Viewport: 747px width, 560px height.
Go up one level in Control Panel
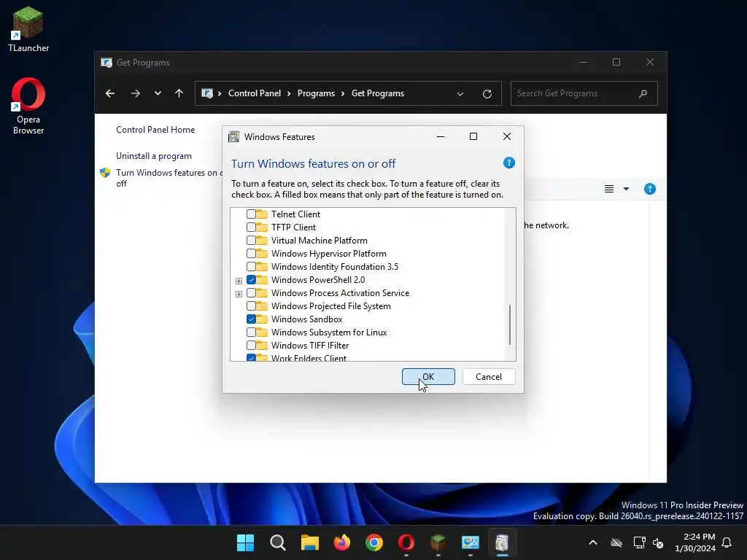tap(179, 93)
